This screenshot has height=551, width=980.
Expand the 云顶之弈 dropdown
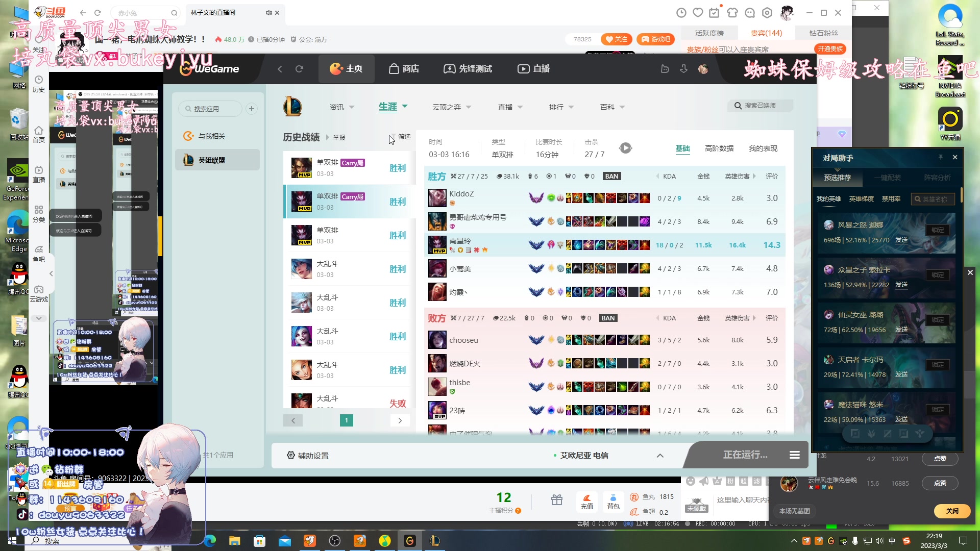click(469, 107)
